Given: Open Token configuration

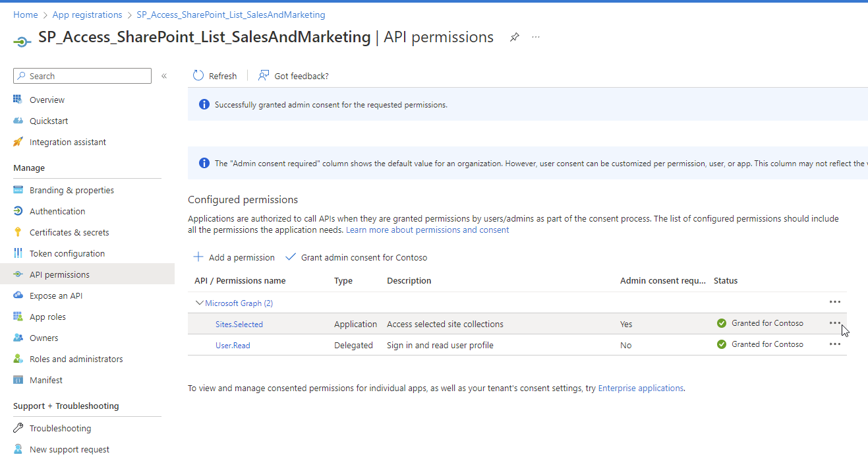Looking at the screenshot, I should (67, 253).
